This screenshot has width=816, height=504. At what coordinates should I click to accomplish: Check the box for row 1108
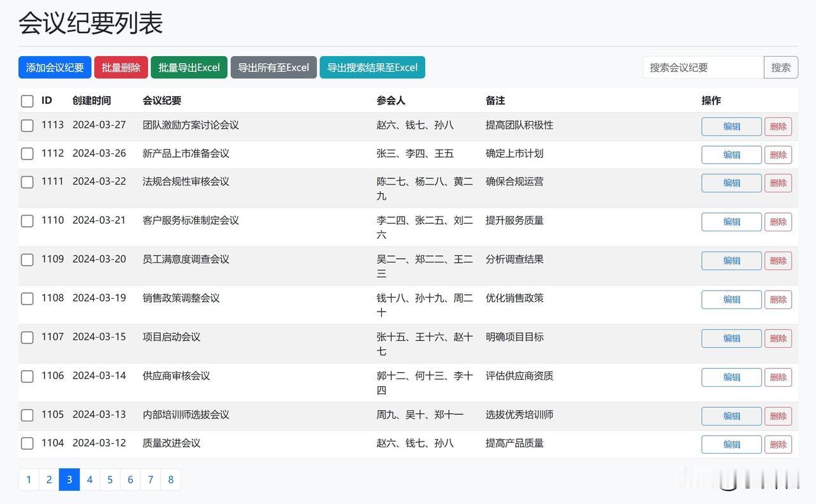coord(27,299)
